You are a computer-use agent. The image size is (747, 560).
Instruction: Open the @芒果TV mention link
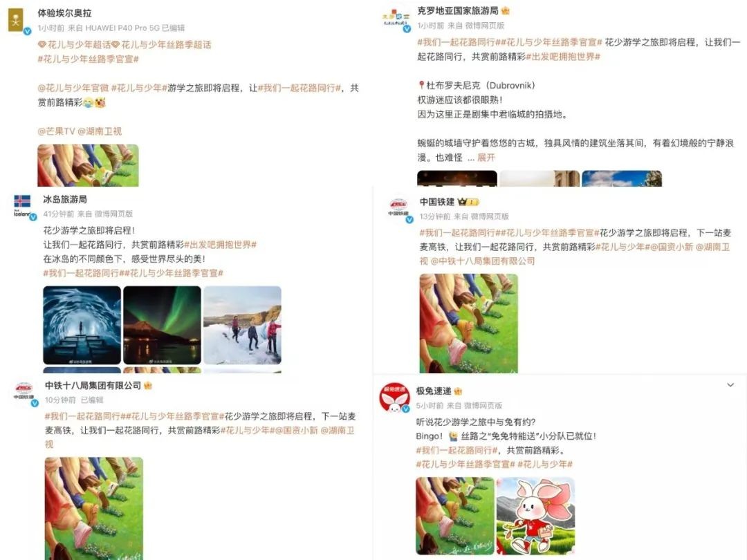coord(56,131)
